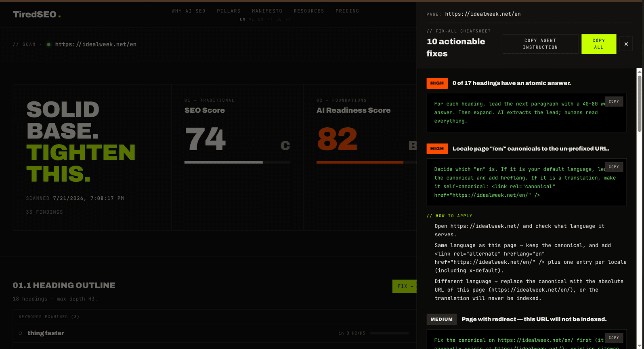Click the MEDIUM badge on redirect finding
644x349 pixels.
coord(442,319)
